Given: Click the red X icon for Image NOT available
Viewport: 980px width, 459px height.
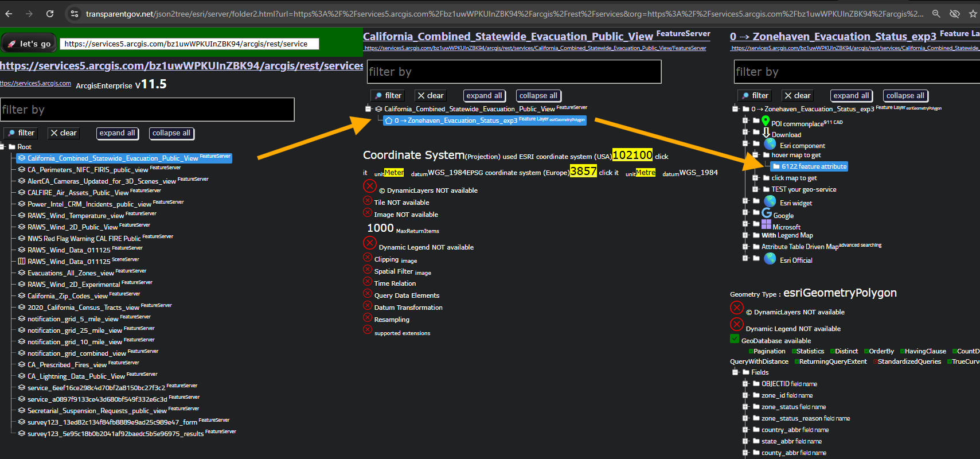Looking at the screenshot, I should (368, 212).
